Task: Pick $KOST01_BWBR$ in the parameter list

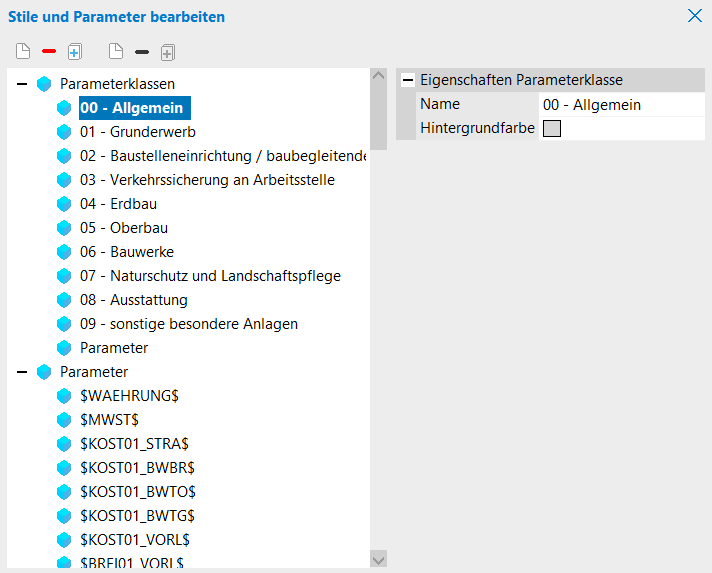Action: click(137, 468)
